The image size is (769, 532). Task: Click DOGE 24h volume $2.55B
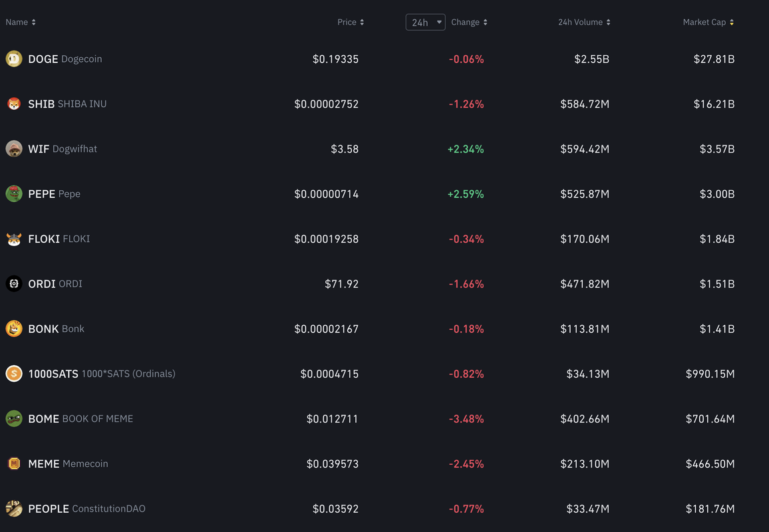pyautogui.click(x=592, y=59)
